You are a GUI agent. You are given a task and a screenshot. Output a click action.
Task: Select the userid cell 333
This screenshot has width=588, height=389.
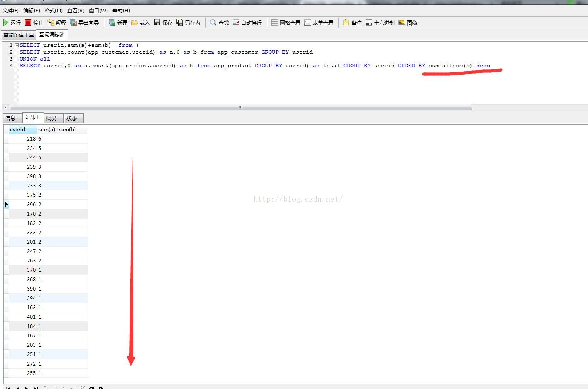23,233
